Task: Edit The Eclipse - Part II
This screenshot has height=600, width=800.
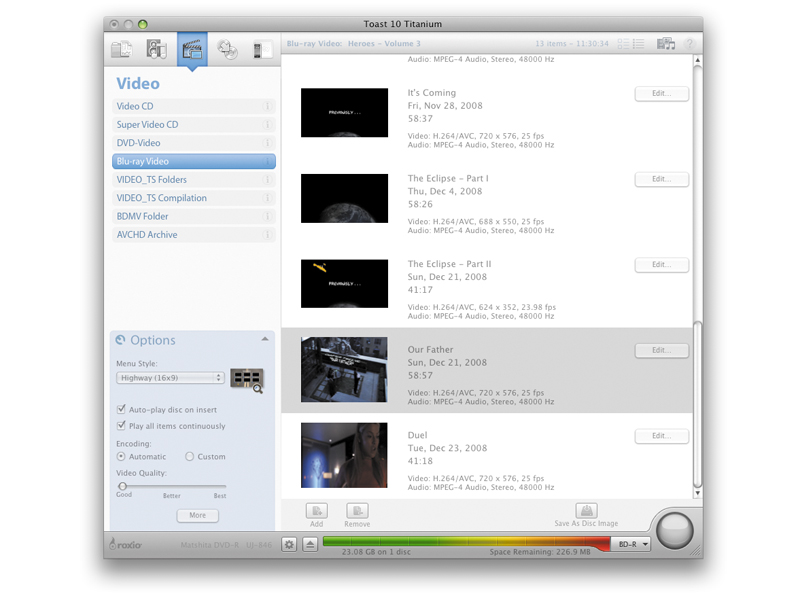Action: pos(662,265)
